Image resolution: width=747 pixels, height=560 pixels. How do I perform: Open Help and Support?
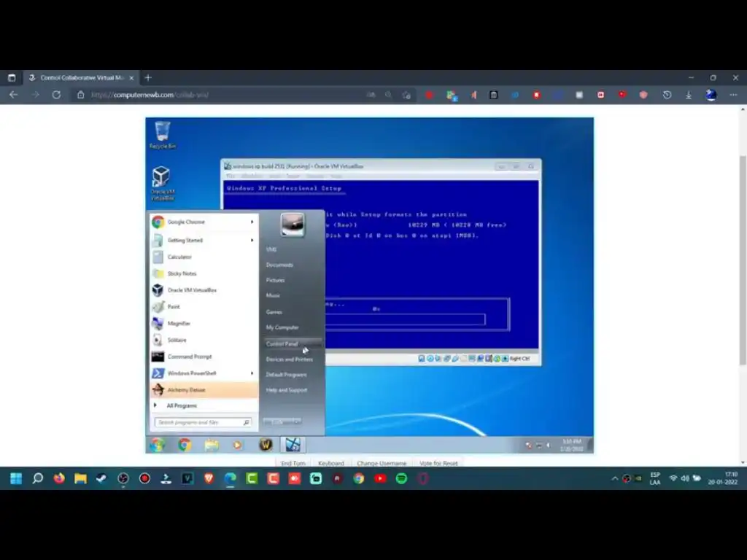(287, 390)
